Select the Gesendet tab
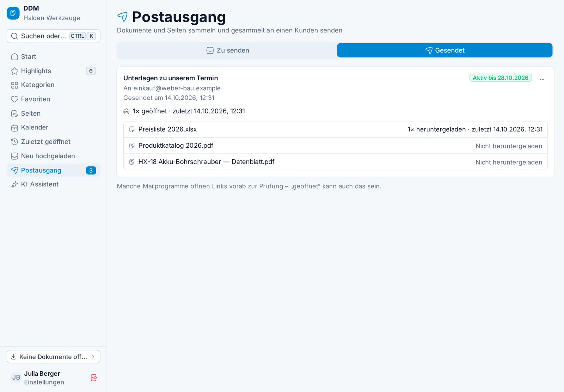The height and width of the screenshot is (392, 564). click(x=445, y=50)
